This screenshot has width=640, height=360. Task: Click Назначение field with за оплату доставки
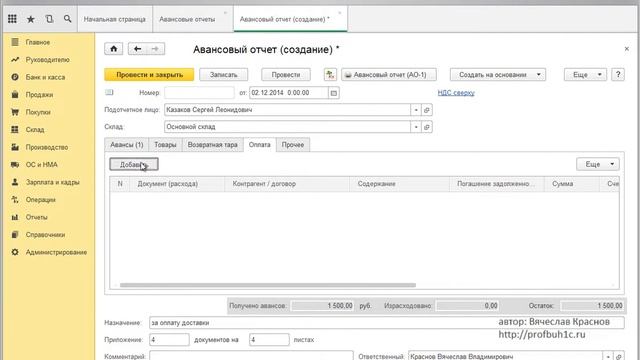[387, 322]
